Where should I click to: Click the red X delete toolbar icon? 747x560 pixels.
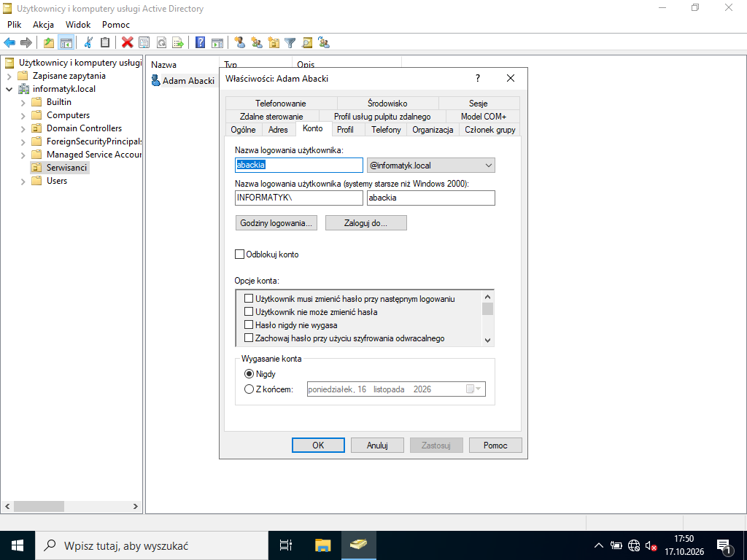point(127,42)
